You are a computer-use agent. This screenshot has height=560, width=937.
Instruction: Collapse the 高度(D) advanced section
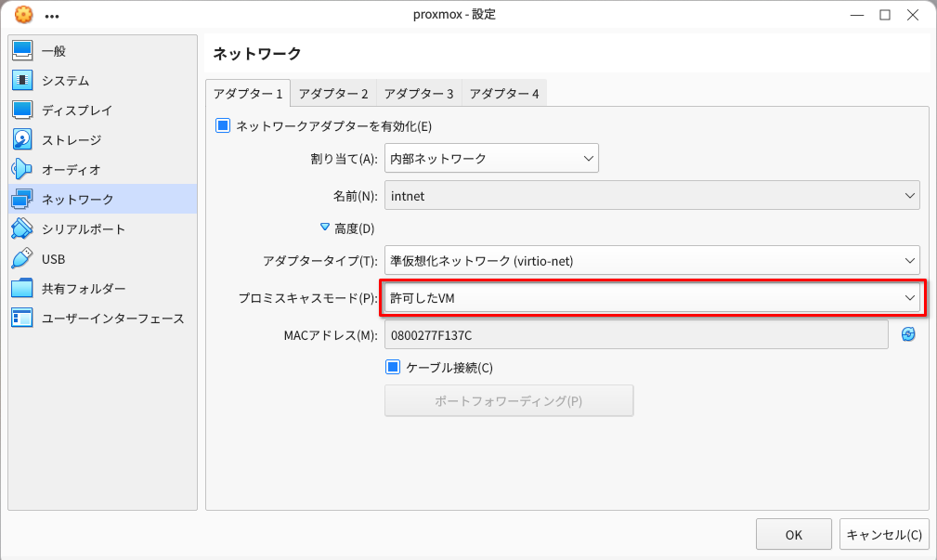(x=324, y=228)
